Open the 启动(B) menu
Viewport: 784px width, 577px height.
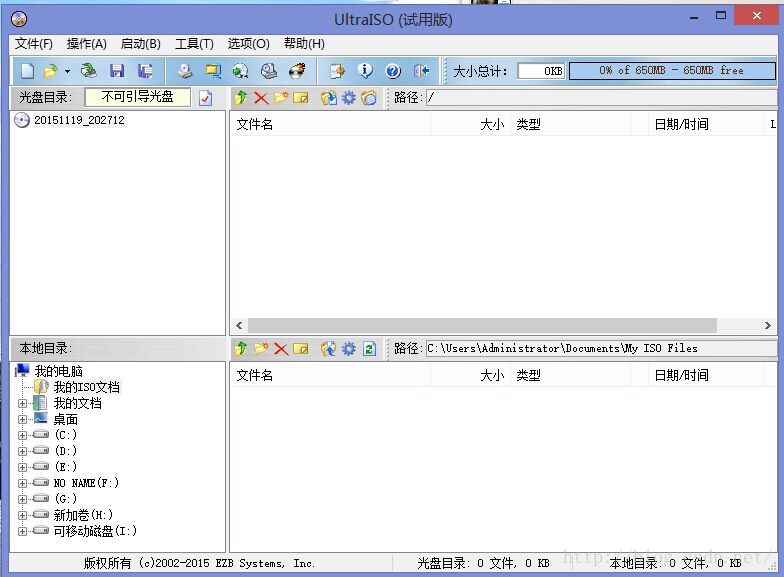click(140, 44)
